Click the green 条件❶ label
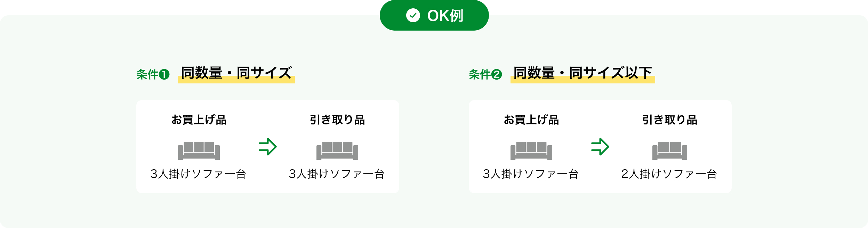 click(153, 74)
